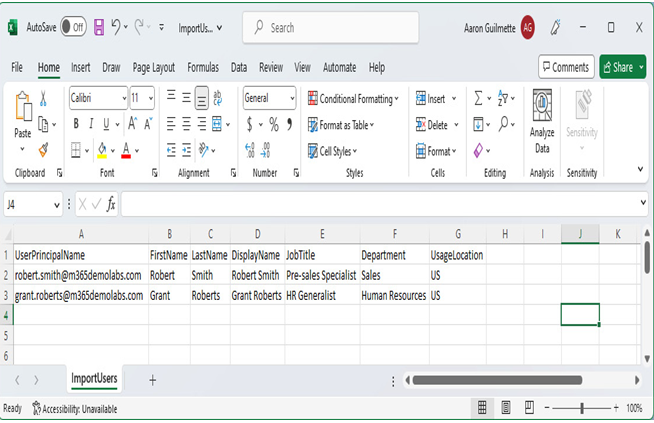The height and width of the screenshot is (423, 654).
Task: Apply Comma Style format
Action: coord(289,124)
